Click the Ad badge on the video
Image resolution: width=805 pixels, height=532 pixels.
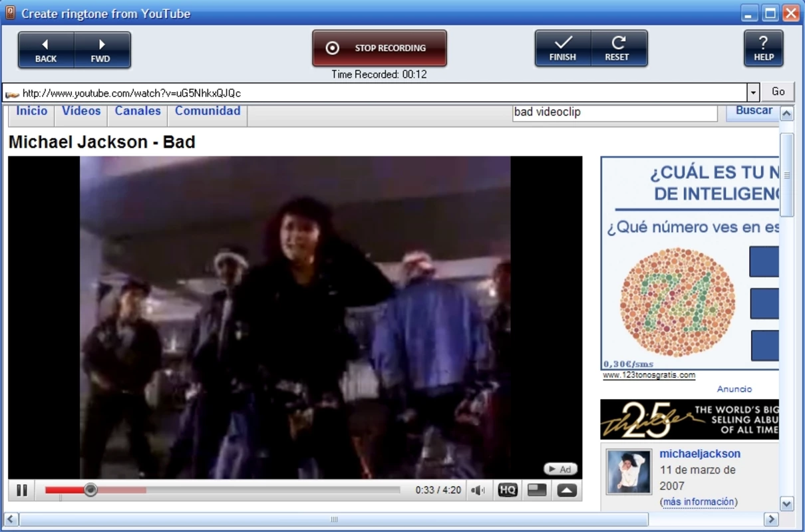coord(560,469)
